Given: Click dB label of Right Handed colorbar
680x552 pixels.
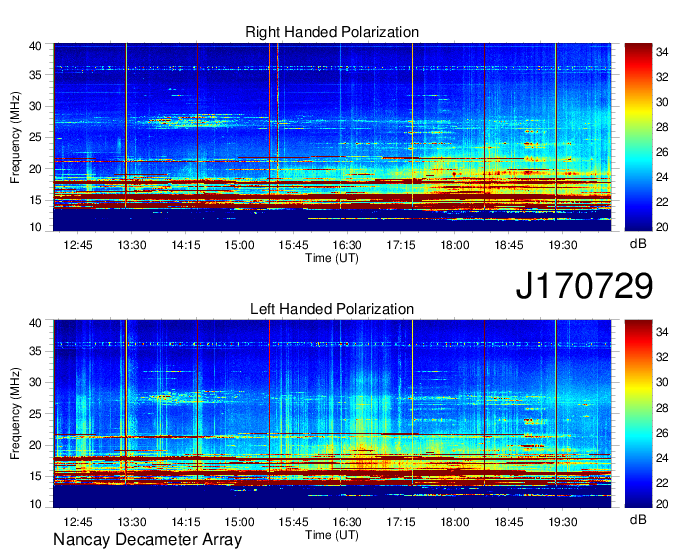Looking at the screenshot, I should 638,244.
